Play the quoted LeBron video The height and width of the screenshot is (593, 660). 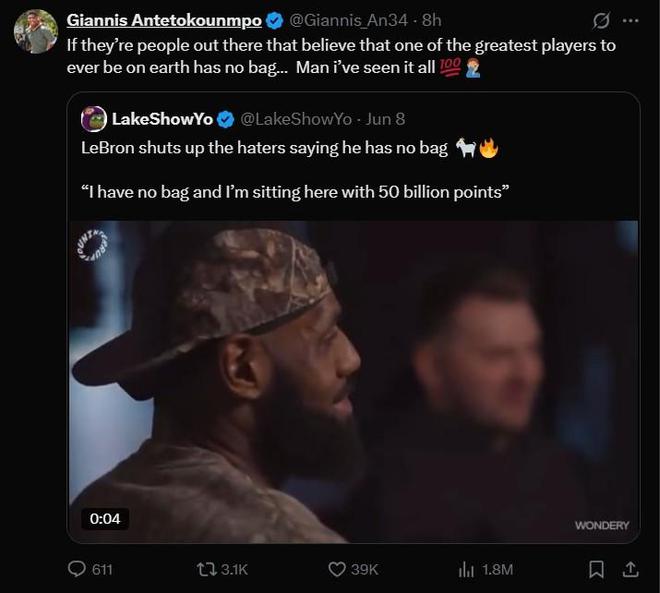353,380
